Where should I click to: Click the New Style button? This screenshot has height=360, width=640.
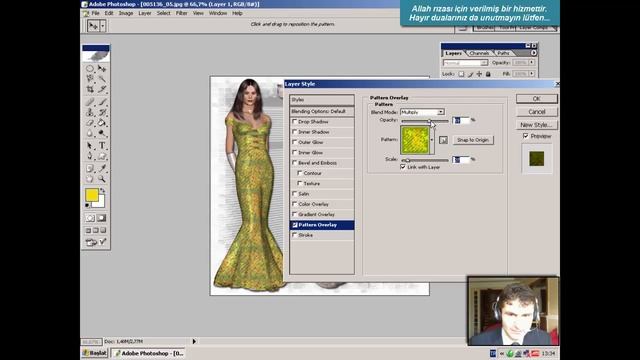[536, 125]
